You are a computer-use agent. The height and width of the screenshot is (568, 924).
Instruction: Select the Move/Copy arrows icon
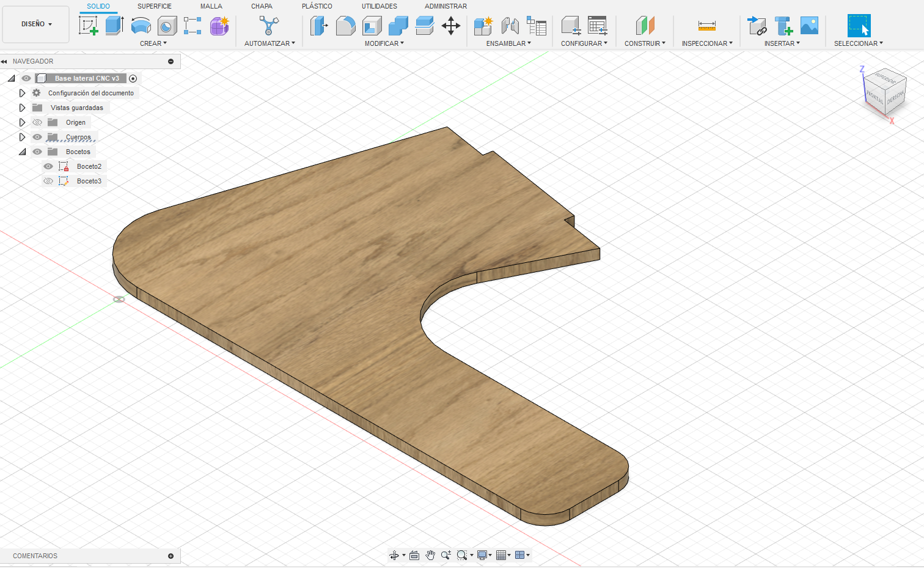(451, 26)
